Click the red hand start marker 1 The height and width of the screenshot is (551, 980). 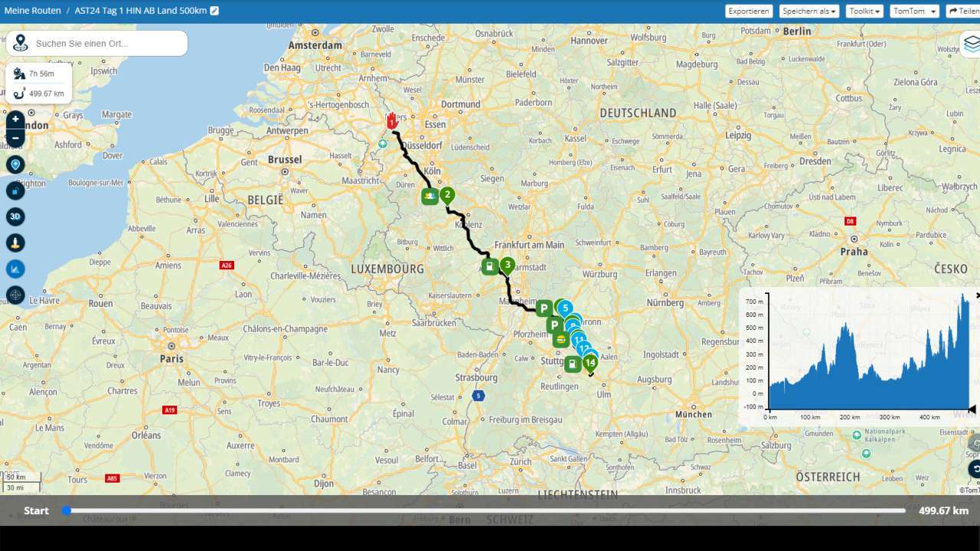(392, 121)
